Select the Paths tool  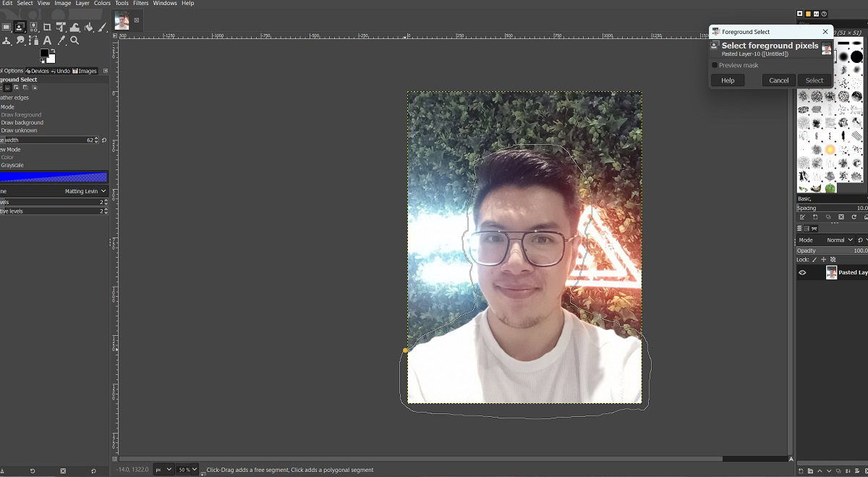click(x=33, y=41)
